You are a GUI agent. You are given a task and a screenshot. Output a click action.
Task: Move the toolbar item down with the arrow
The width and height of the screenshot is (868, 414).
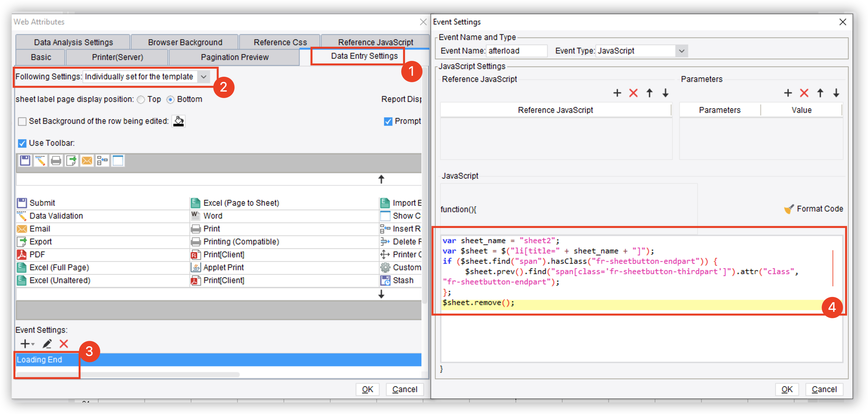tap(381, 294)
